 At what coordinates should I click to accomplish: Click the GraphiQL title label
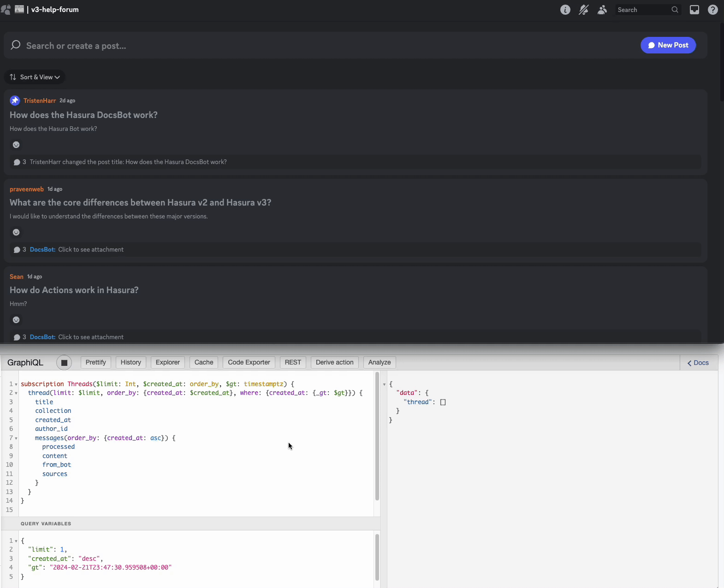pos(25,363)
